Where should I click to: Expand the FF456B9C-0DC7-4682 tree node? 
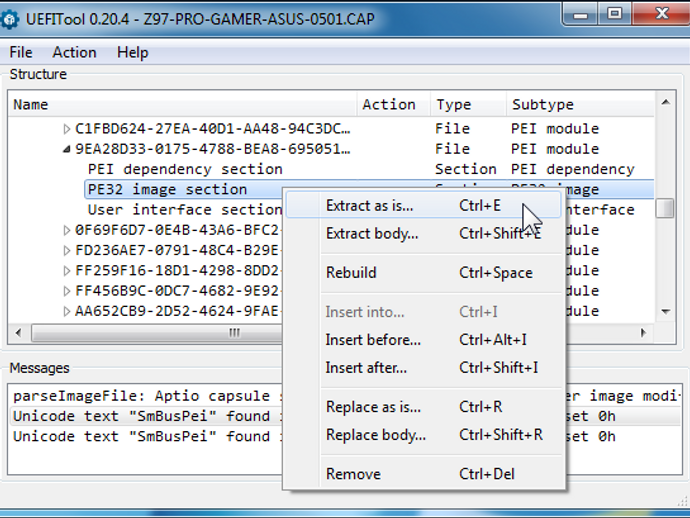pos(66,291)
